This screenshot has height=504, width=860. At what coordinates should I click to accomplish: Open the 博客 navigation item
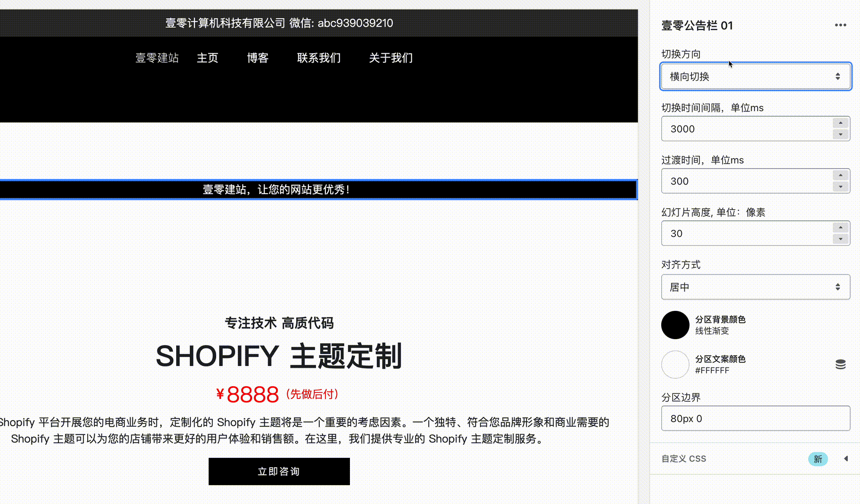click(x=258, y=58)
